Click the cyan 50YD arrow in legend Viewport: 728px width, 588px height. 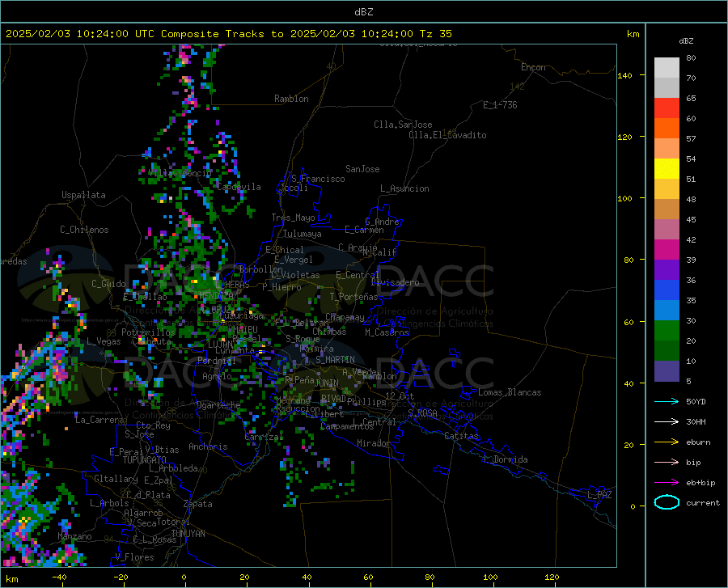click(667, 401)
